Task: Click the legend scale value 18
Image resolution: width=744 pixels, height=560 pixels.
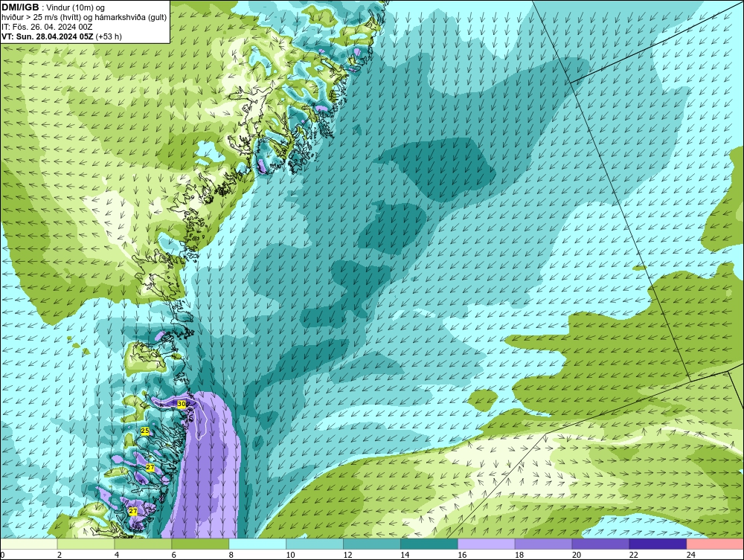Action: click(x=519, y=555)
